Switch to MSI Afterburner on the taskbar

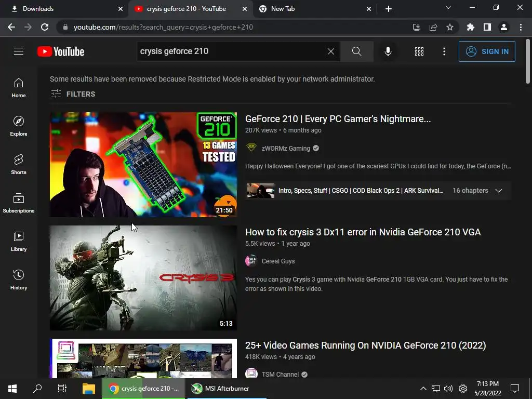click(x=225, y=389)
